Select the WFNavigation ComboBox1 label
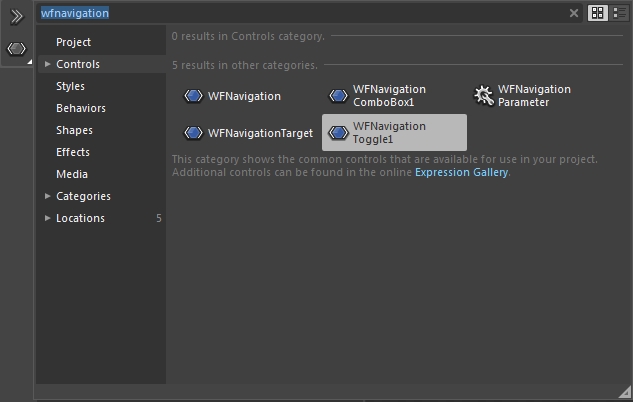Image resolution: width=633 pixels, height=402 pixels. (x=389, y=96)
